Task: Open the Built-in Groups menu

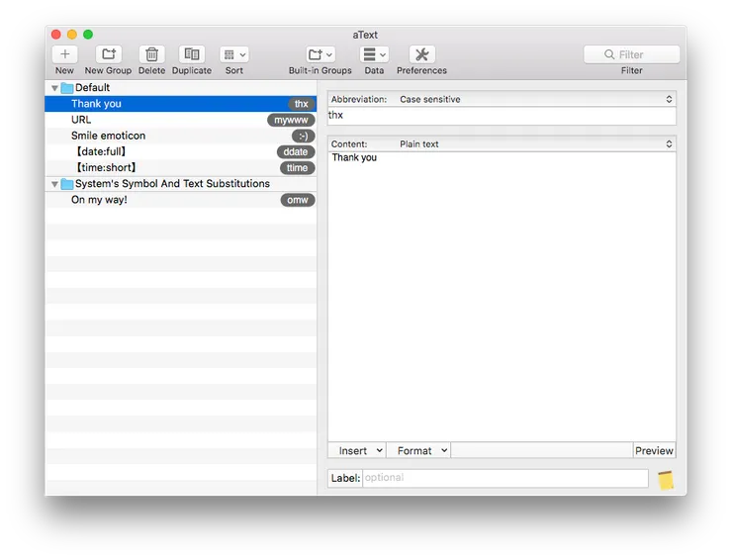Action: click(x=320, y=54)
